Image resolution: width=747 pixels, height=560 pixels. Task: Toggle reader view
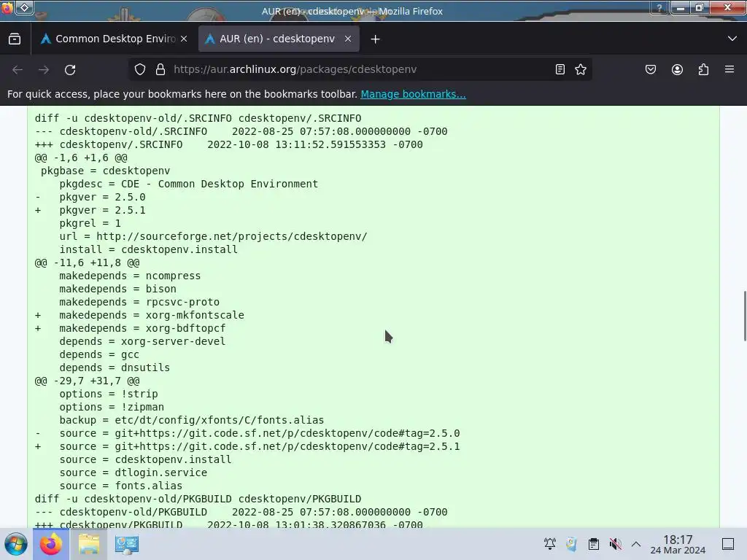coord(560,69)
